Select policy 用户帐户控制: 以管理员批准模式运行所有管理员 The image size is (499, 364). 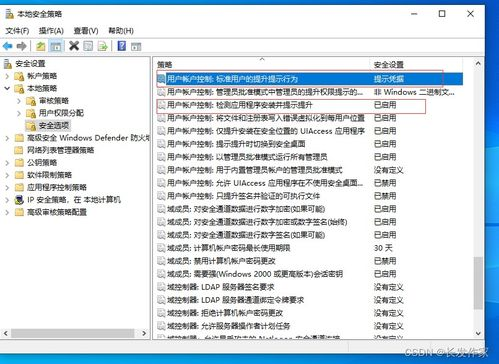tap(310, 157)
